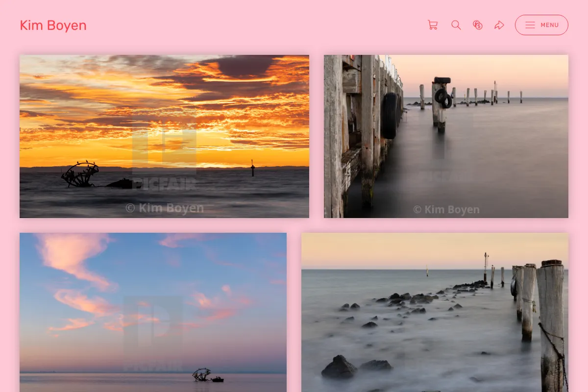Open the wooden pier with tyres photo
The height and width of the screenshot is (392, 588).
pos(446,136)
